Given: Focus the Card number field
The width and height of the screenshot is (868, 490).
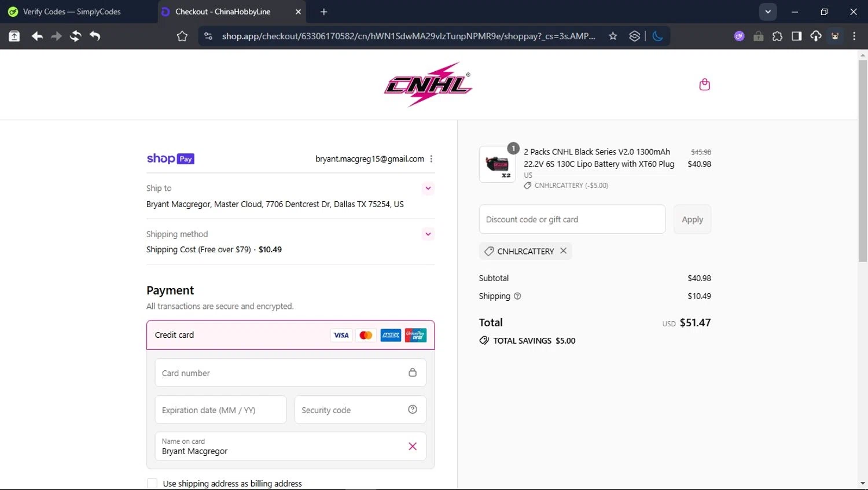Looking at the screenshot, I should click(x=290, y=373).
